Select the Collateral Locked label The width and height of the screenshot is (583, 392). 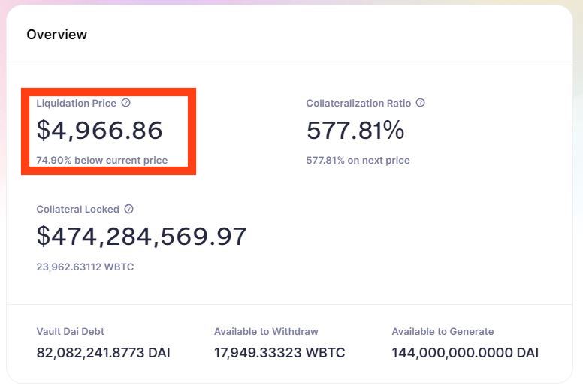77,209
